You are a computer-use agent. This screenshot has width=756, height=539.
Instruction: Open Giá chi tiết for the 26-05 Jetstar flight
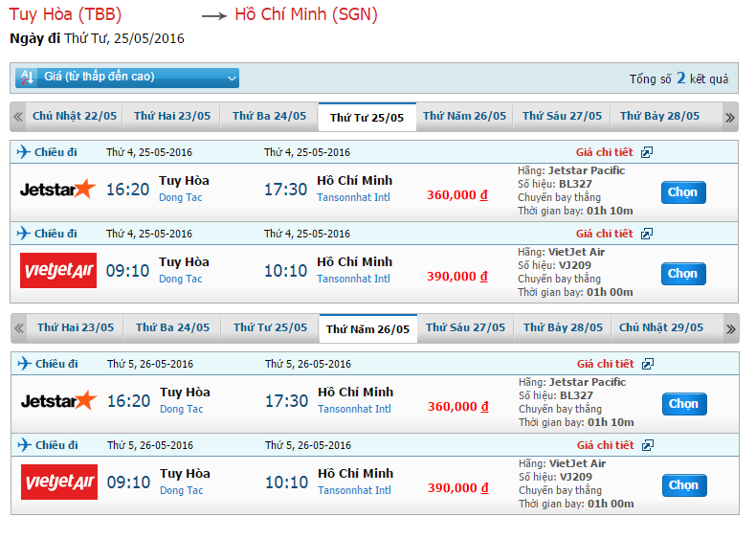point(605,364)
